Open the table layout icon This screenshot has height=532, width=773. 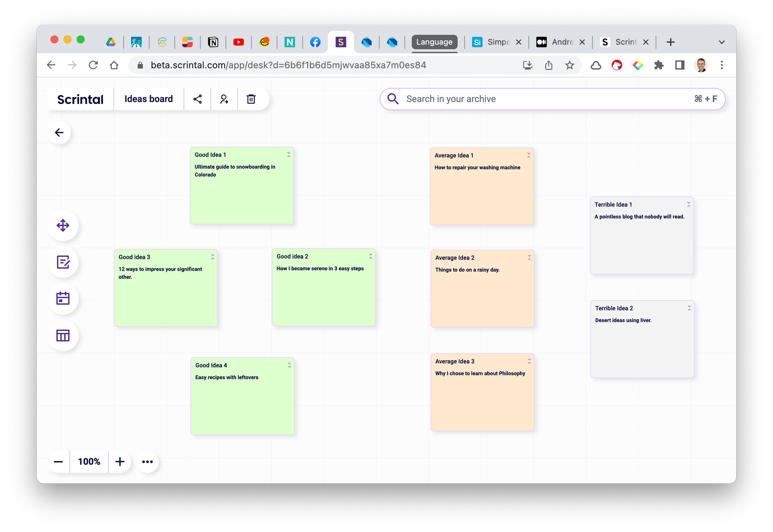63,335
